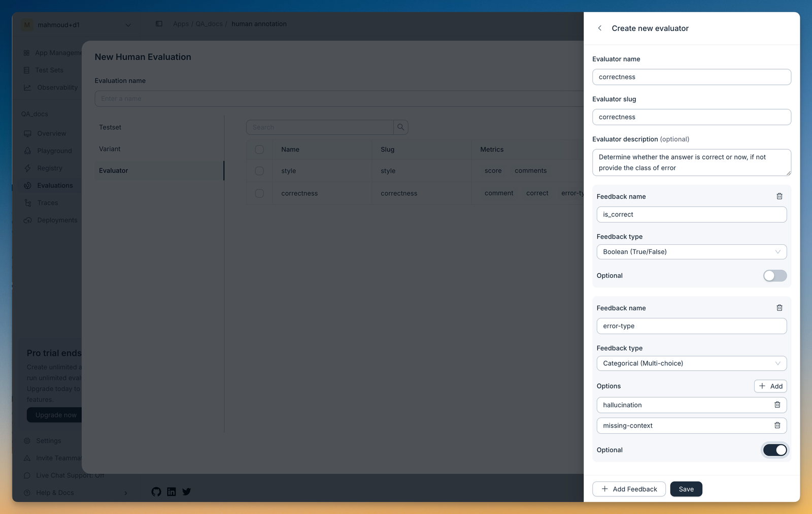
Task: Delete the is_correct feedback via trash icon
Action: [x=780, y=196]
